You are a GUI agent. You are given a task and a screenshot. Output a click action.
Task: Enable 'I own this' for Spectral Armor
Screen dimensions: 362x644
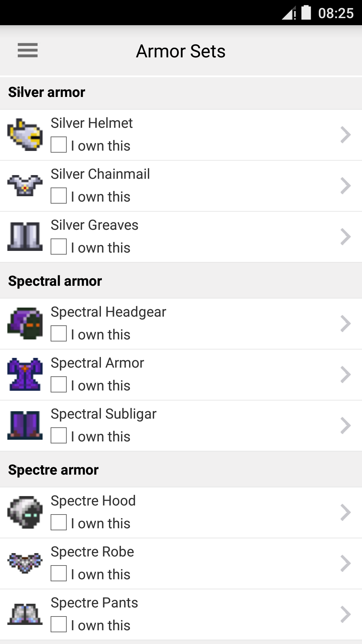click(x=59, y=385)
